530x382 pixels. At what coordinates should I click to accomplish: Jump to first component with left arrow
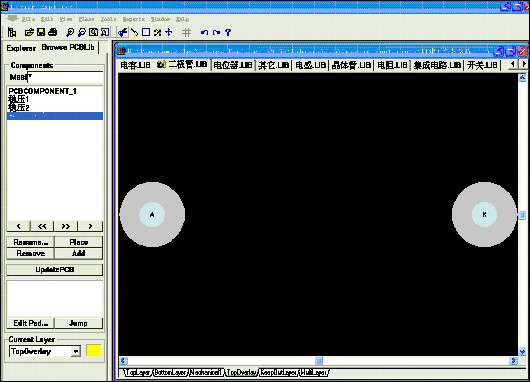click(x=19, y=226)
